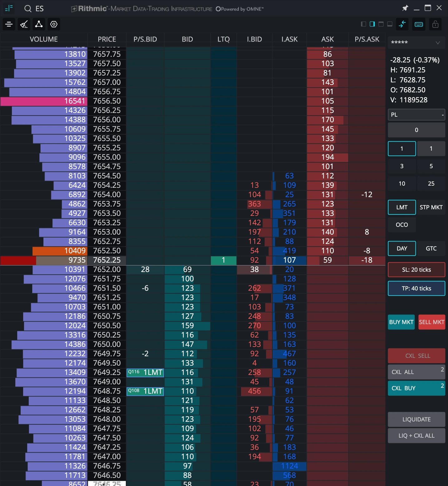Click the PRICE column header

point(107,39)
